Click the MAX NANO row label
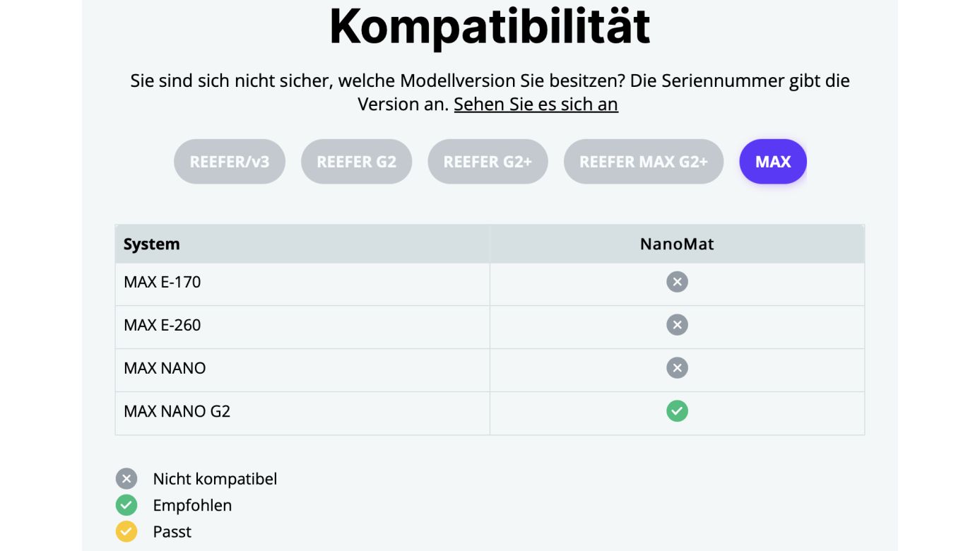The width and height of the screenshot is (980, 551). tap(165, 368)
